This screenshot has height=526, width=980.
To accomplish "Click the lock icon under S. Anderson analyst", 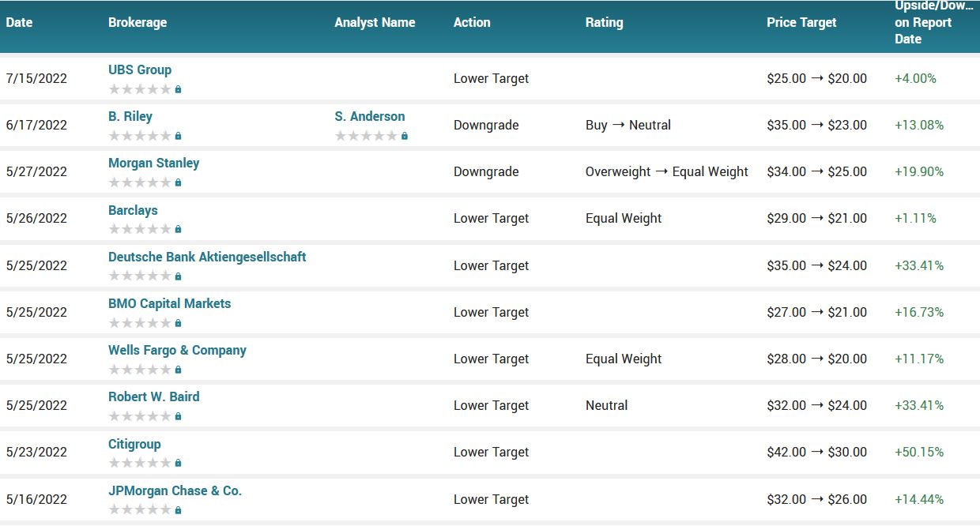I will coord(405,136).
